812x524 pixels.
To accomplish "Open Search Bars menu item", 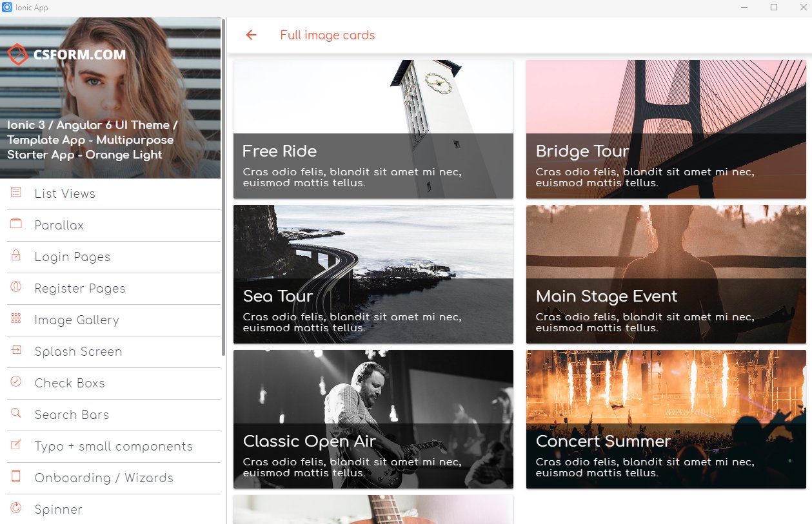I will coord(114,415).
